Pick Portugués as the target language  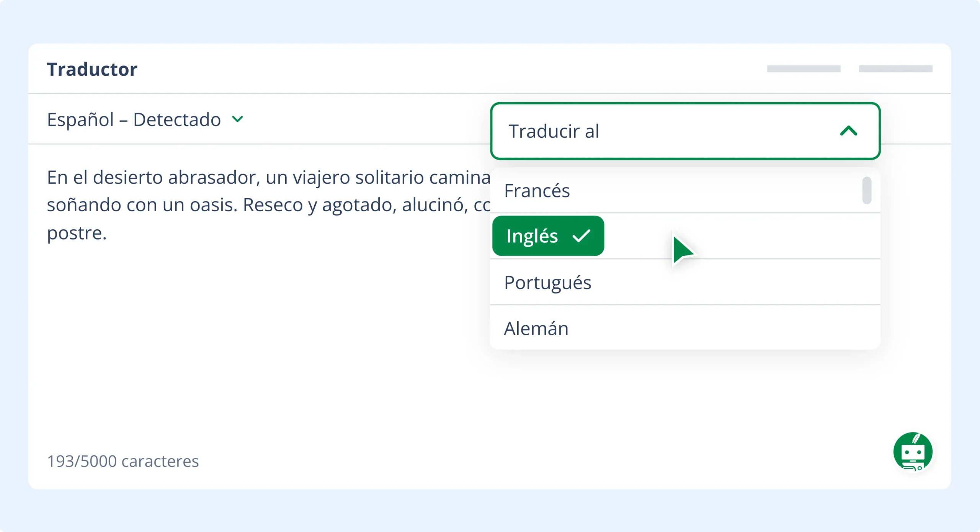click(547, 282)
